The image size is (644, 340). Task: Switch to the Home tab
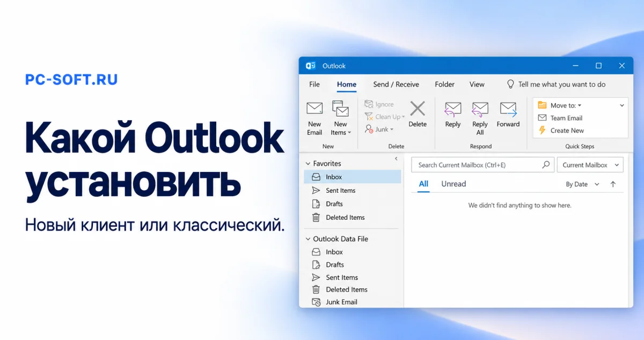tap(347, 84)
